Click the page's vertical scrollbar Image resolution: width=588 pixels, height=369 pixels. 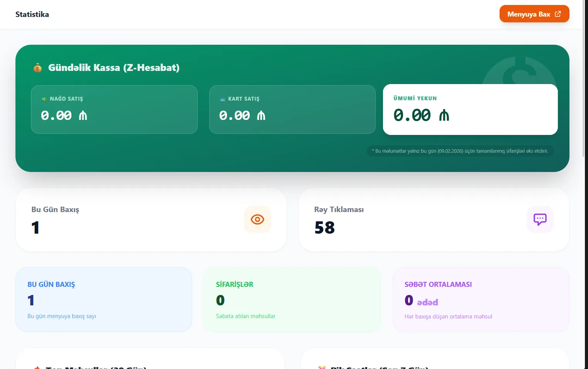point(583,78)
